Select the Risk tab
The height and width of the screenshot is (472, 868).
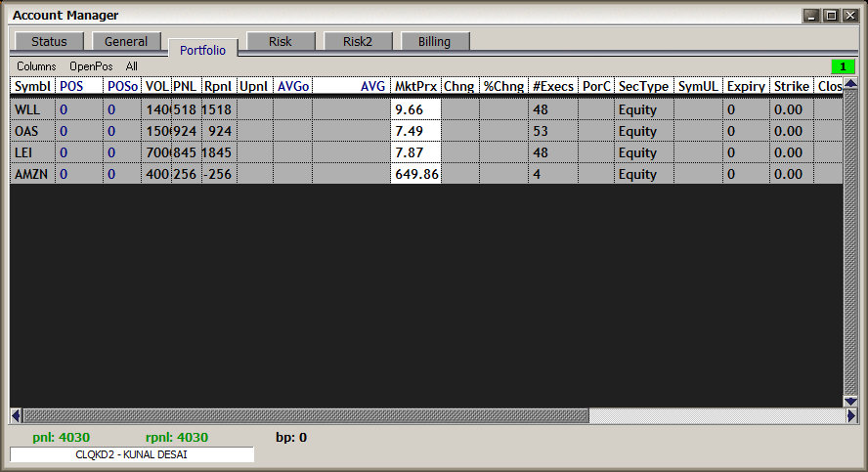coord(281,41)
